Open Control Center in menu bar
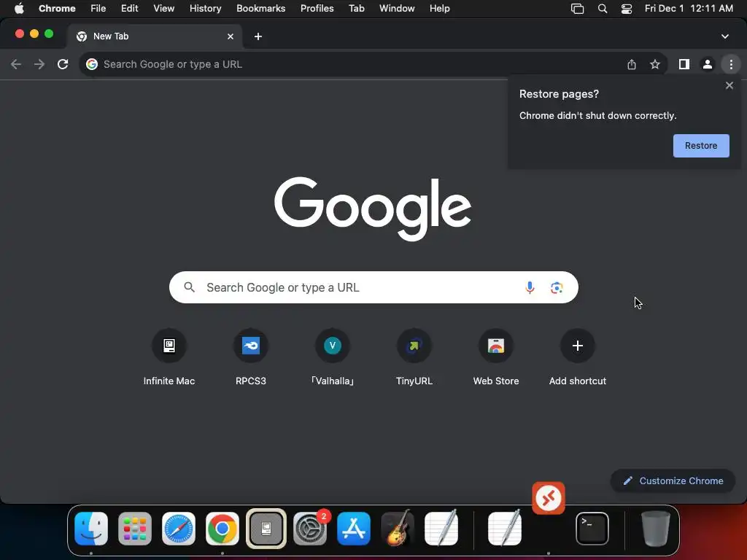747x560 pixels. coord(627,9)
